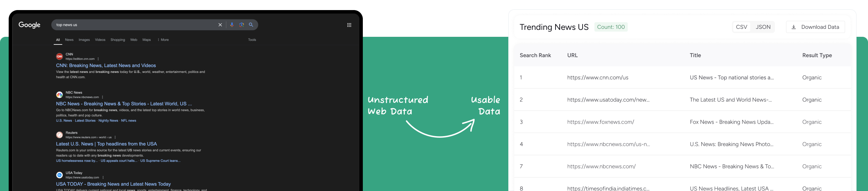Switch to the News search tab
The height and width of the screenshot is (191, 868).
pos(69,40)
